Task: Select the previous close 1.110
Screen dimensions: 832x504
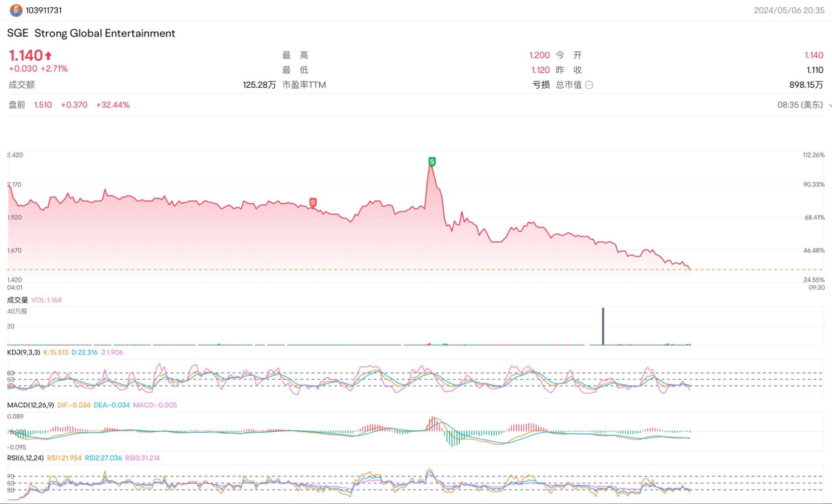Action: 815,70
